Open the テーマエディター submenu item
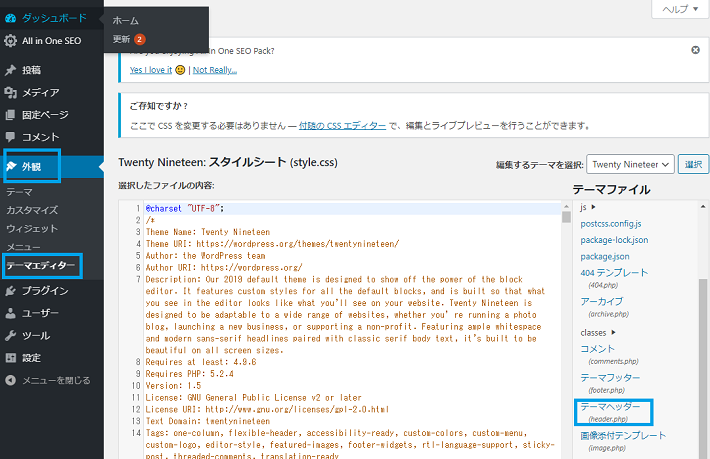The image size is (710, 459). pos(41,266)
